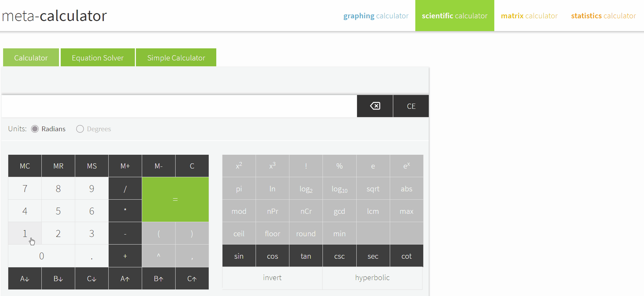This screenshot has width=644, height=296.
Task: Toggle the hyperbolic function mode
Action: (x=372, y=278)
